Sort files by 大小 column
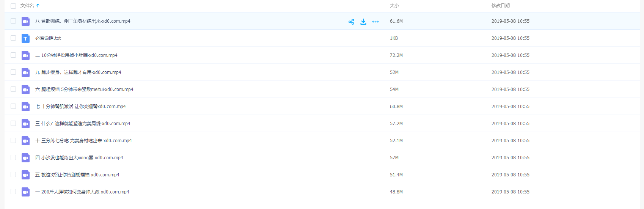The height and width of the screenshot is (209, 644). point(394,6)
